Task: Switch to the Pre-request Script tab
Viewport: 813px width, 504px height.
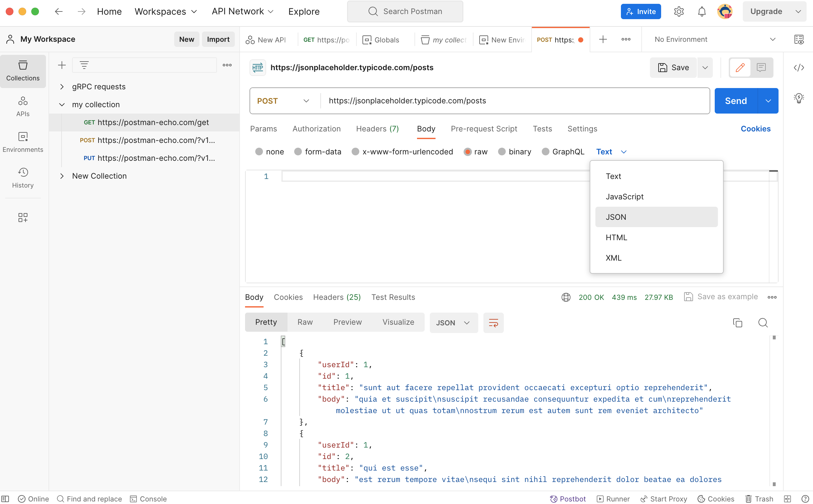Action: pos(484,129)
